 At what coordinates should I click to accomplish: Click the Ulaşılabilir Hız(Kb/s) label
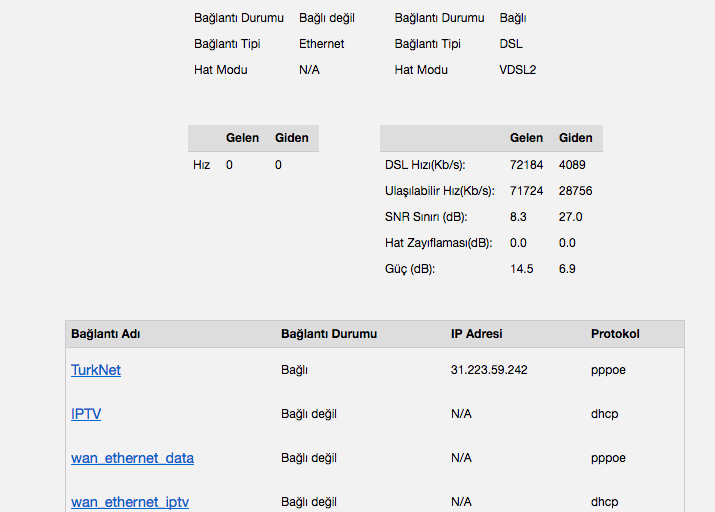[440, 191]
